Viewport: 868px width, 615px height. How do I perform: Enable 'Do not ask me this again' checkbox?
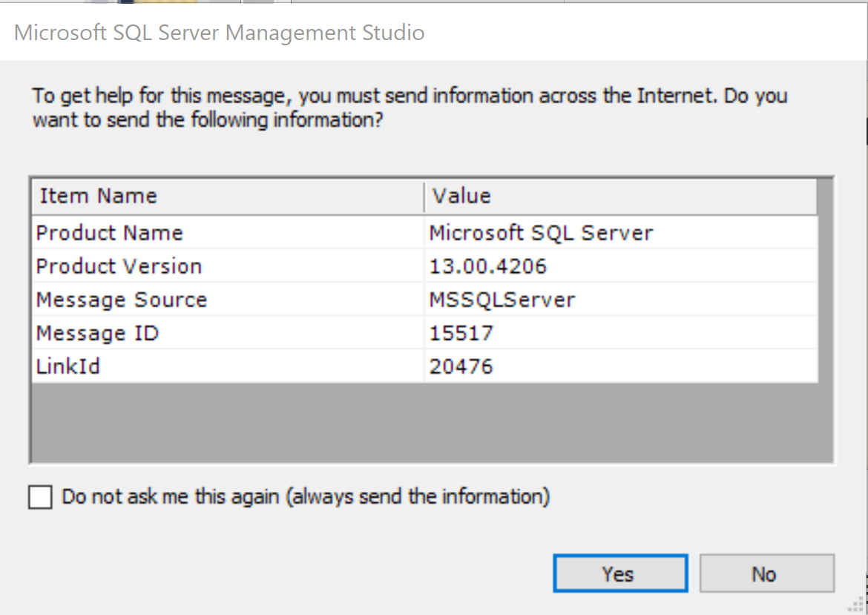pyautogui.click(x=41, y=496)
